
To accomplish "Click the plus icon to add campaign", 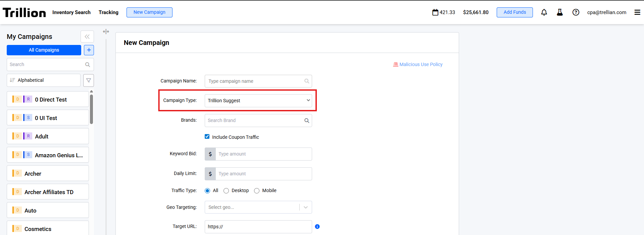I will (89, 50).
